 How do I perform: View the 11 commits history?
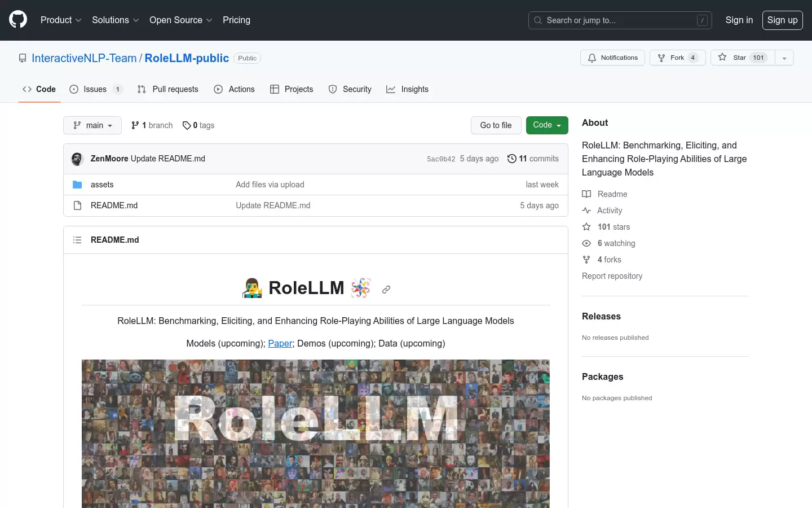(533, 159)
